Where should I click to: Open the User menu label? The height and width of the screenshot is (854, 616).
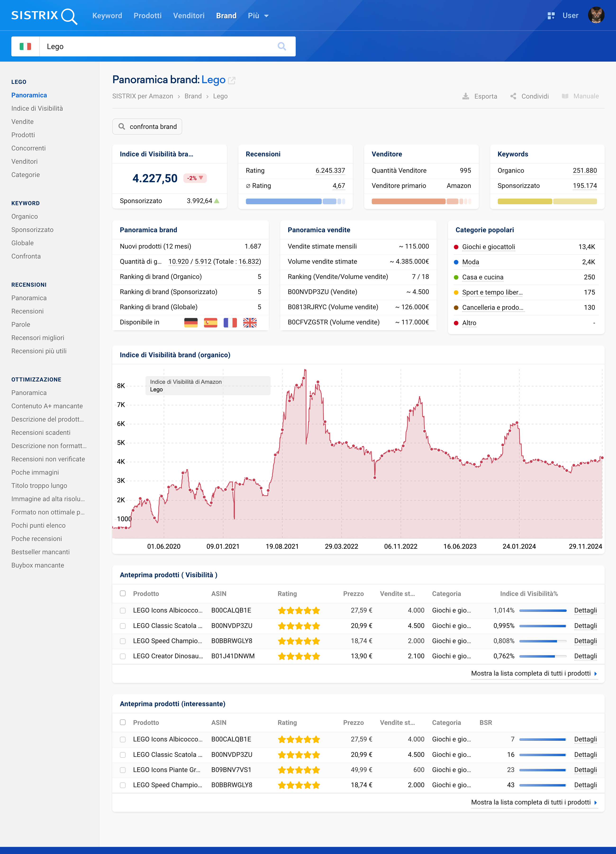(x=570, y=15)
